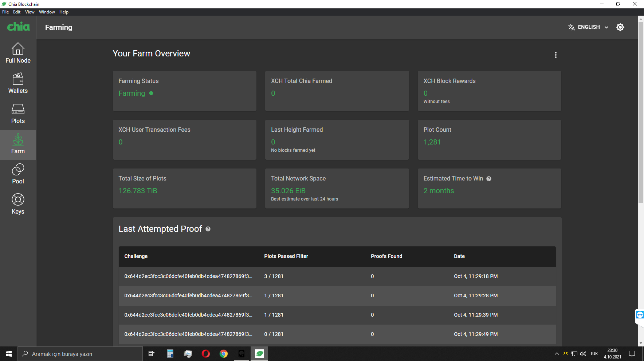Click the chia logo

pyautogui.click(x=18, y=27)
